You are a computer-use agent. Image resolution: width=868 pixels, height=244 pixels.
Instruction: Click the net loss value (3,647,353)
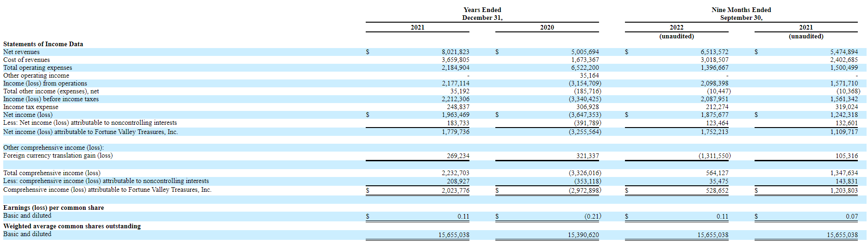click(585, 115)
